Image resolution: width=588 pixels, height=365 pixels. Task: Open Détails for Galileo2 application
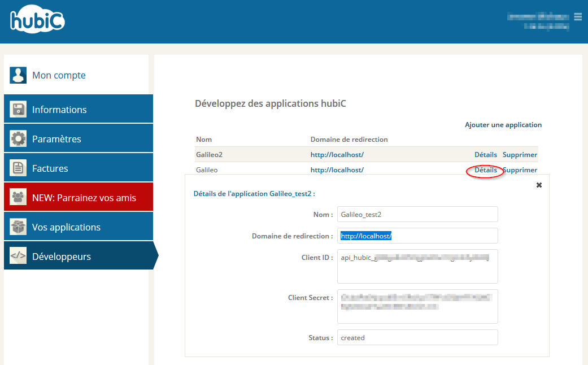[486, 155]
